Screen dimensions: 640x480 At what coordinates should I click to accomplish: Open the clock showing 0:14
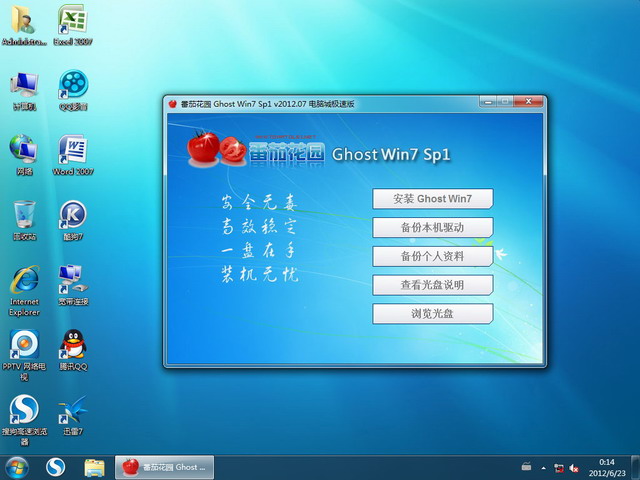point(607,468)
